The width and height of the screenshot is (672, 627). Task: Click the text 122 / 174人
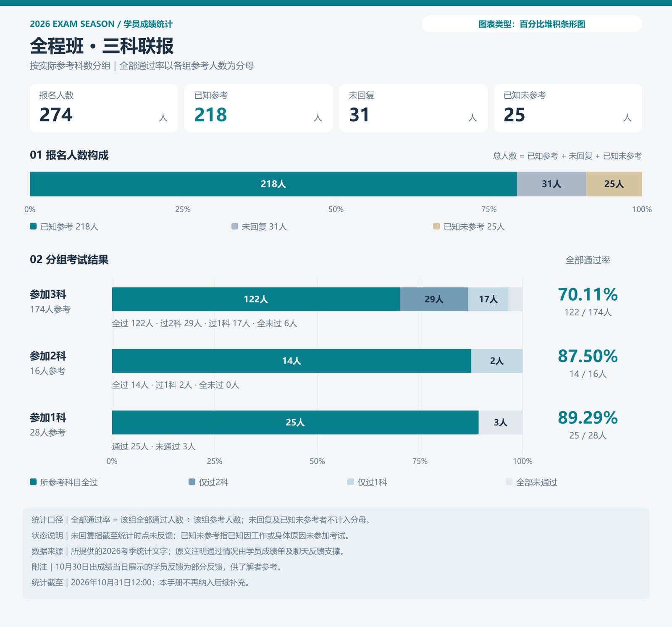[x=588, y=312]
